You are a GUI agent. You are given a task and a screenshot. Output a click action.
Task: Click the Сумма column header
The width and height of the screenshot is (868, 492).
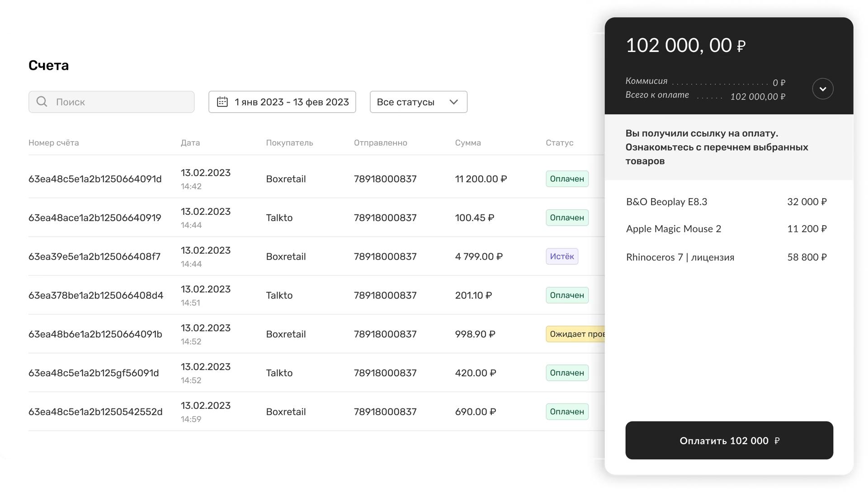pos(467,143)
